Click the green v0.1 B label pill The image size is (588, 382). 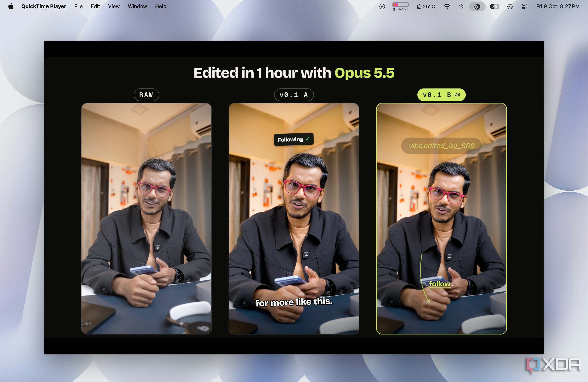click(x=441, y=95)
